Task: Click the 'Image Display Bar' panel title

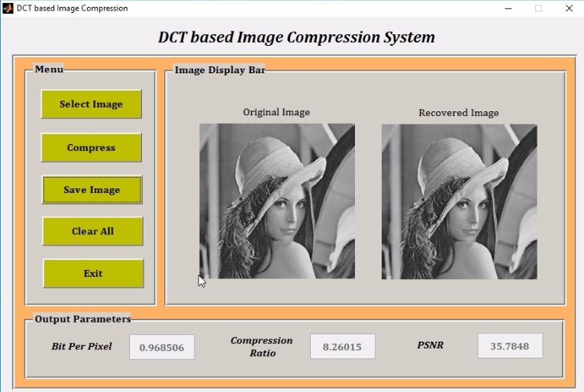Action: (220, 70)
